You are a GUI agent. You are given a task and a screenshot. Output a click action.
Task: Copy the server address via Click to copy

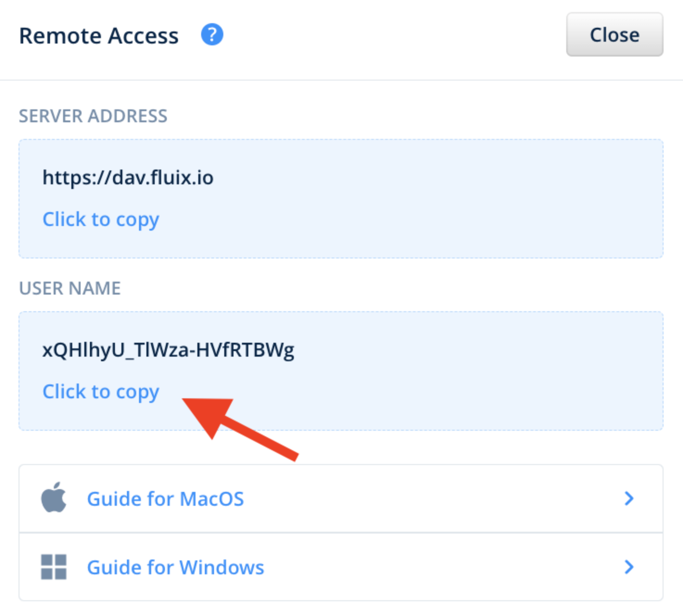(101, 220)
